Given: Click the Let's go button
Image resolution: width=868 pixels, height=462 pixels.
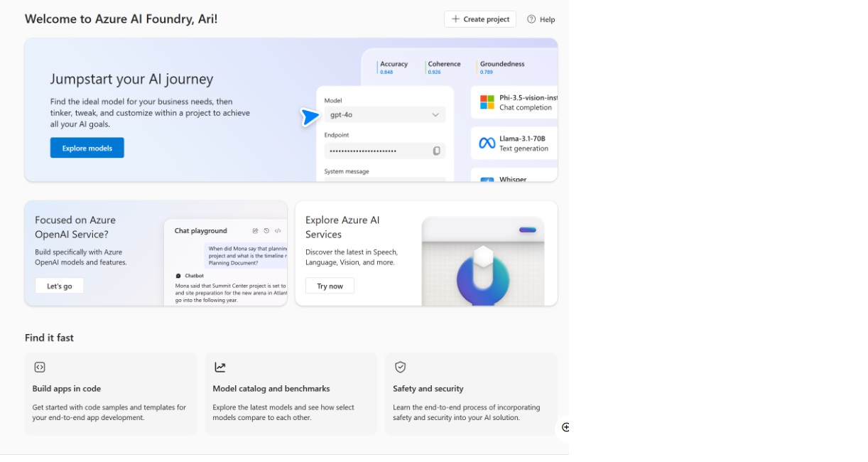Looking at the screenshot, I should (x=60, y=286).
